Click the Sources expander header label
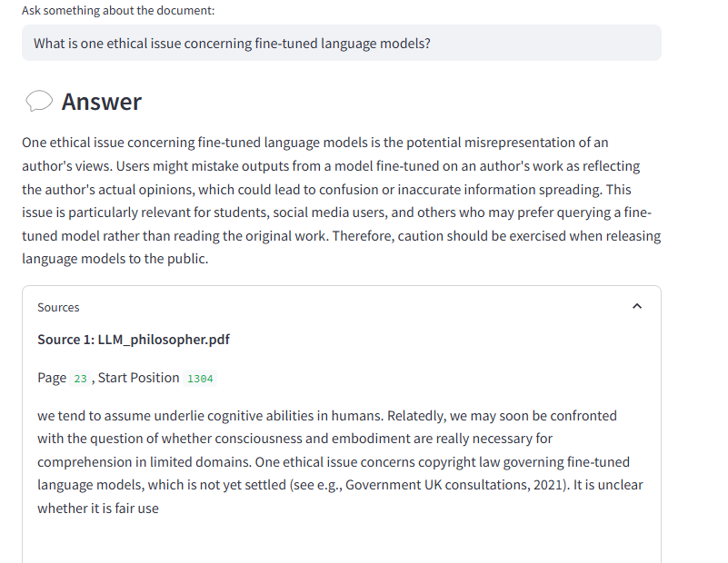Image resolution: width=728 pixels, height=563 pixels. coord(58,307)
